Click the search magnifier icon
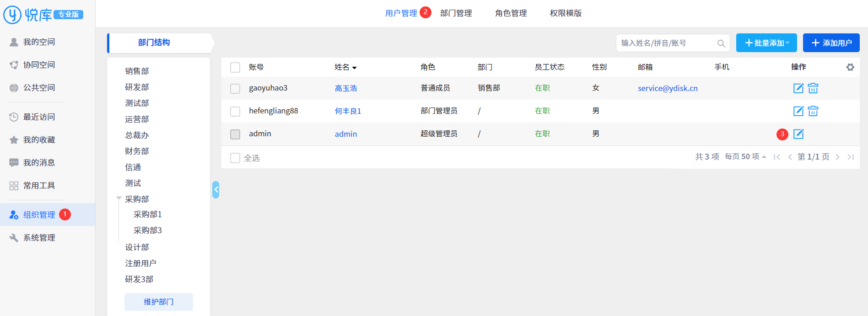868x316 pixels. [721, 43]
